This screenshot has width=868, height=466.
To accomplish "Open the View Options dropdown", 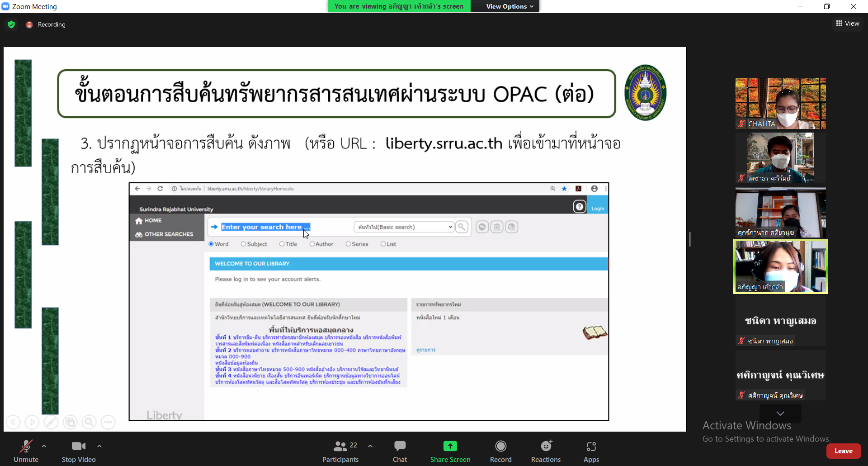I will (x=509, y=6).
